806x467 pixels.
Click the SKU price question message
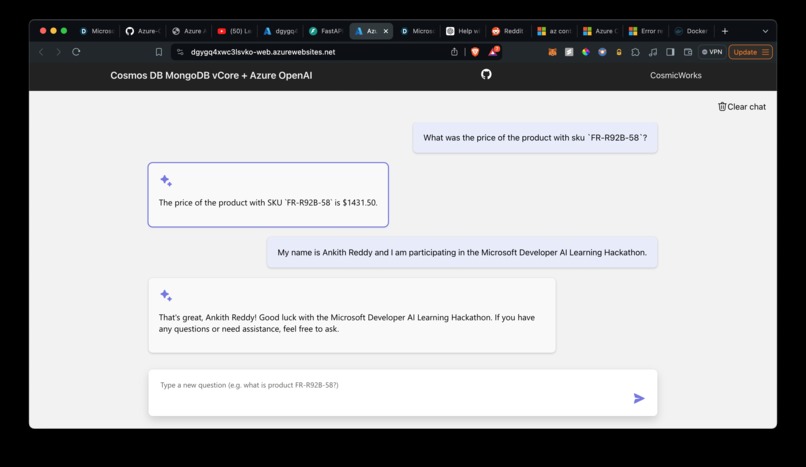(x=535, y=138)
